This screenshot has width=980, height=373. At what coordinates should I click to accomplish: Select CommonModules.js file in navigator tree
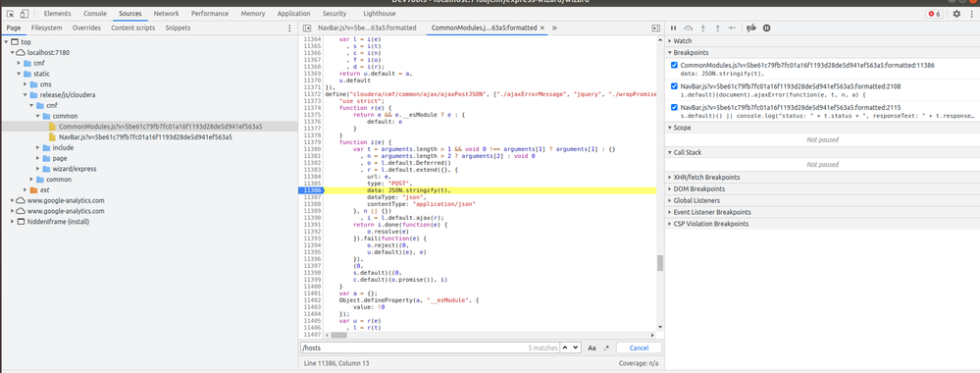coord(161,127)
